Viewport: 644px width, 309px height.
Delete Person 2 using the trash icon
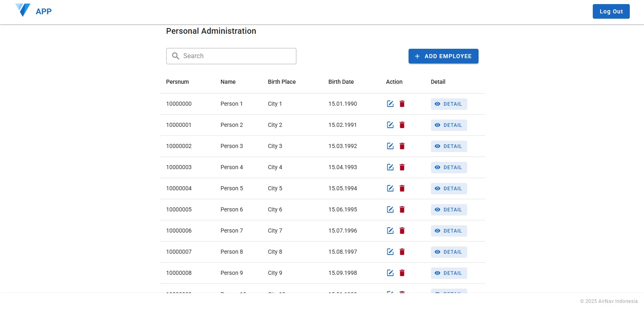pos(402,125)
